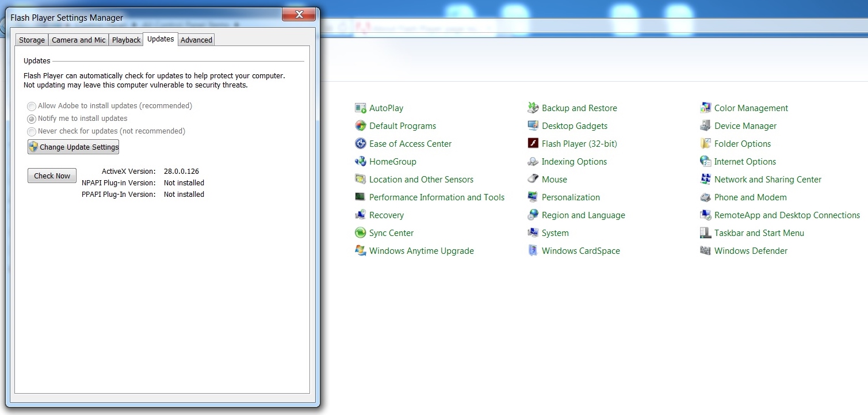Click the Network and Sharing Center icon
868x415 pixels.
coord(706,180)
